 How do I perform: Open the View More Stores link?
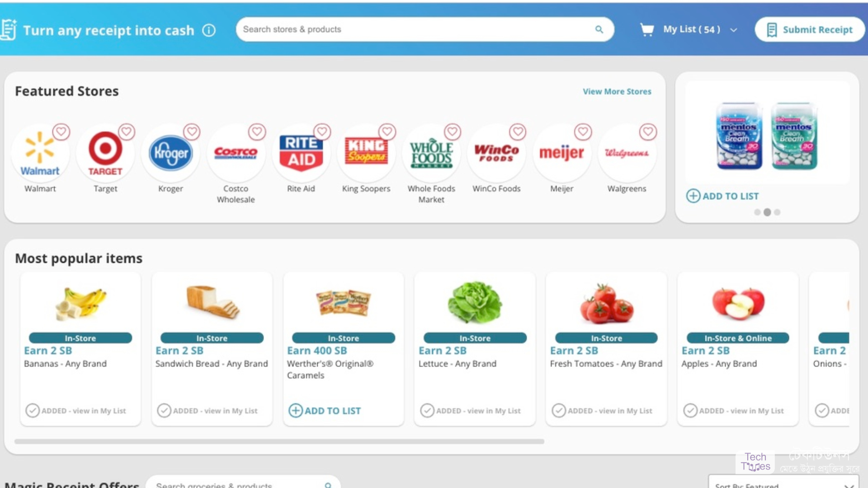[617, 92]
